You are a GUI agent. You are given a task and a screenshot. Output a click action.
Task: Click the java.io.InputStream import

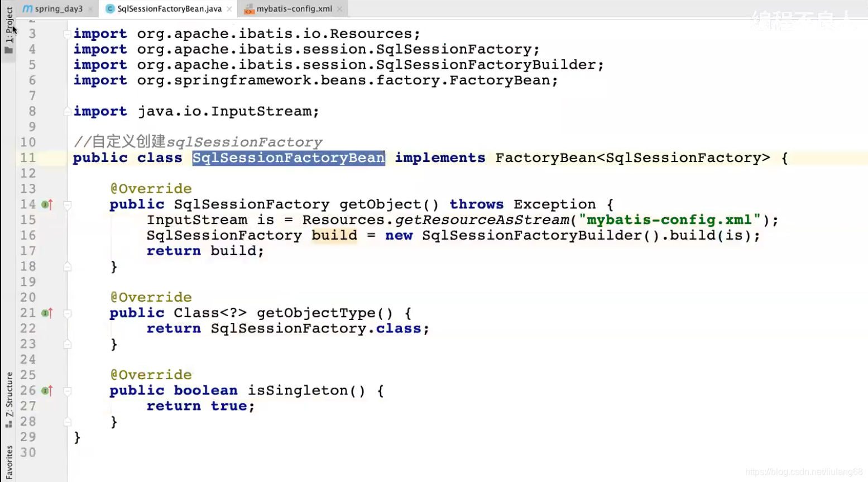tap(228, 112)
